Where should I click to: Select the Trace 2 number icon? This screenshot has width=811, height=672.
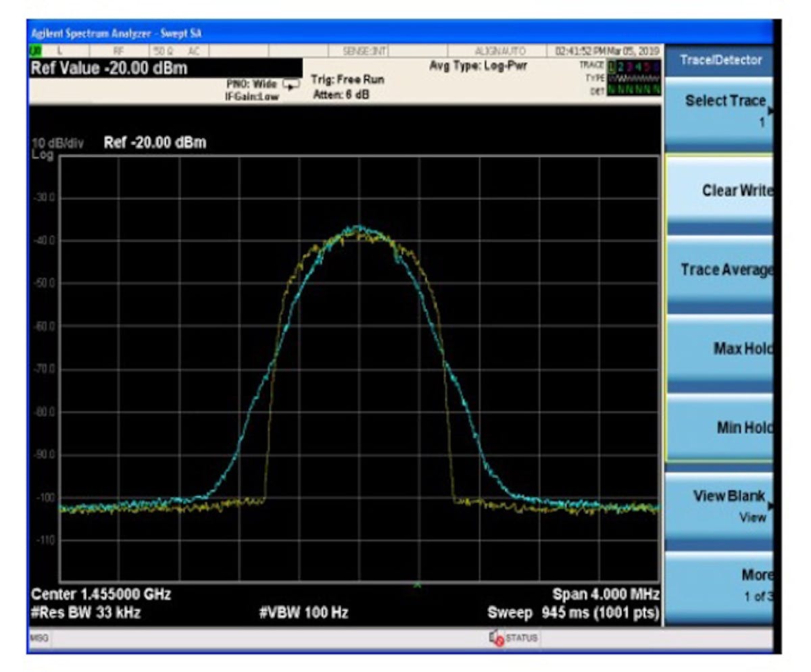pos(620,67)
